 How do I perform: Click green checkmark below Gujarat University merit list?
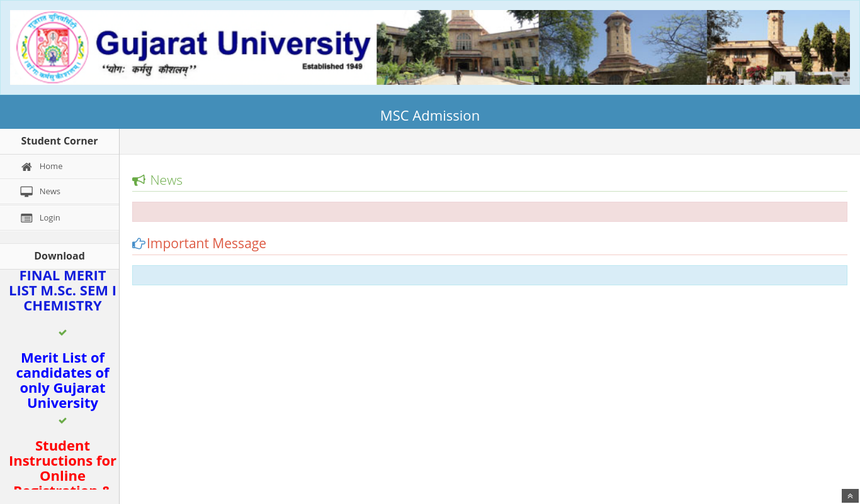[x=62, y=421]
